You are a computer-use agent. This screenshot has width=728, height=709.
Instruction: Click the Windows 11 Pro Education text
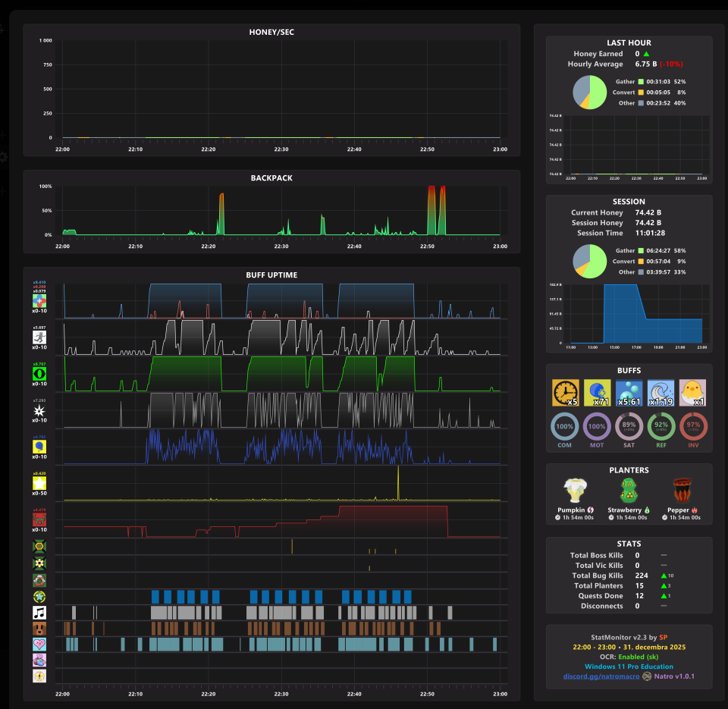tap(629, 667)
